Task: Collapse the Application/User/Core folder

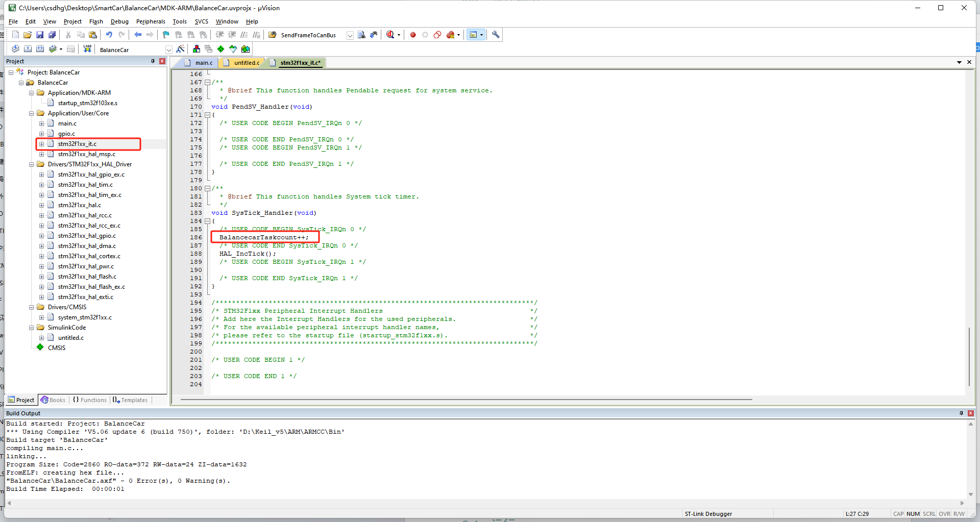Action: coord(31,113)
